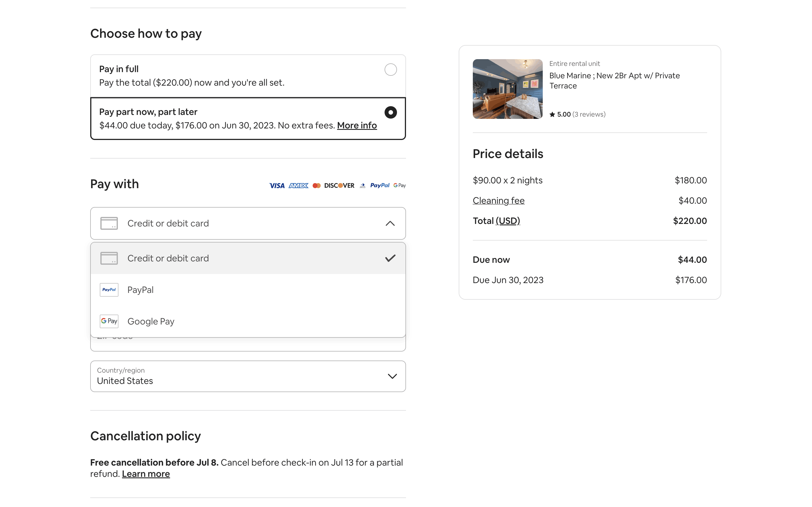The width and height of the screenshot is (812, 507).
Task: Click the card icon in the selected payment field
Action: pos(109,223)
